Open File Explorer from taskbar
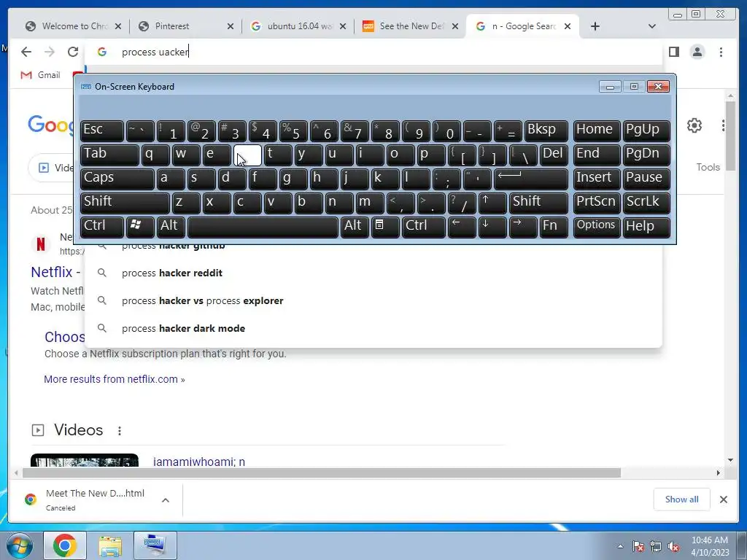 (110, 545)
